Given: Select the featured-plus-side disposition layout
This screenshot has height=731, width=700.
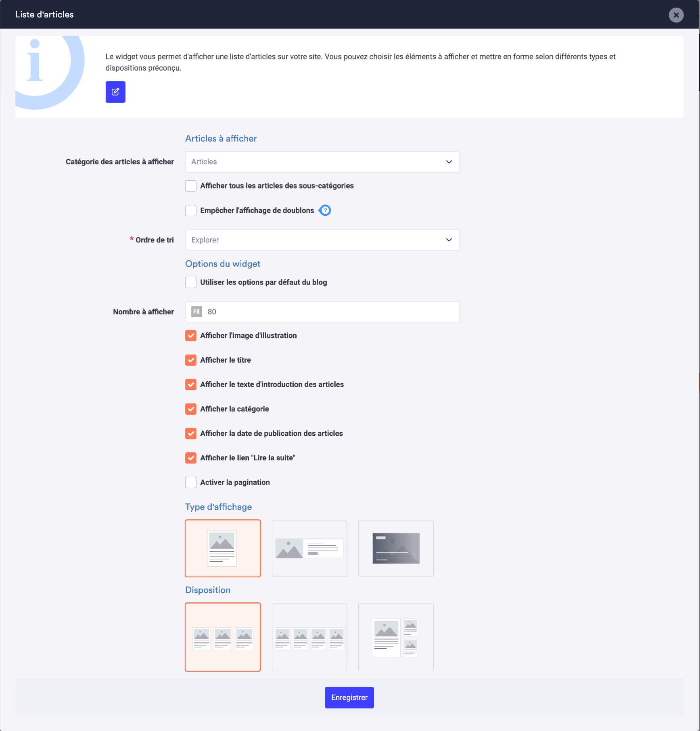Looking at the screenshot, I should point(396,637).
